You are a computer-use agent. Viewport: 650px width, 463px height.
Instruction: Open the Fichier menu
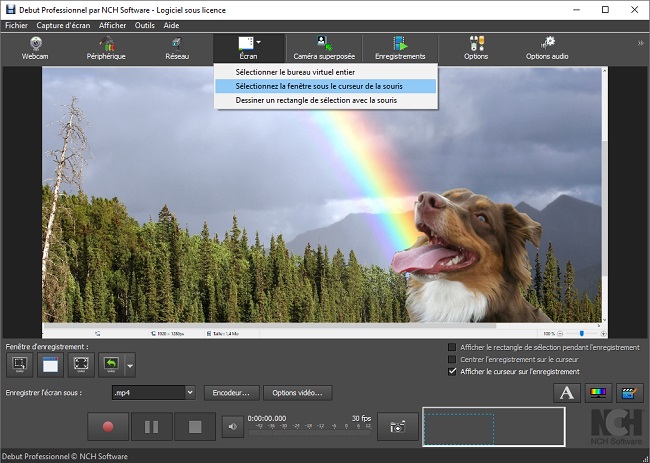coord(17,25)
